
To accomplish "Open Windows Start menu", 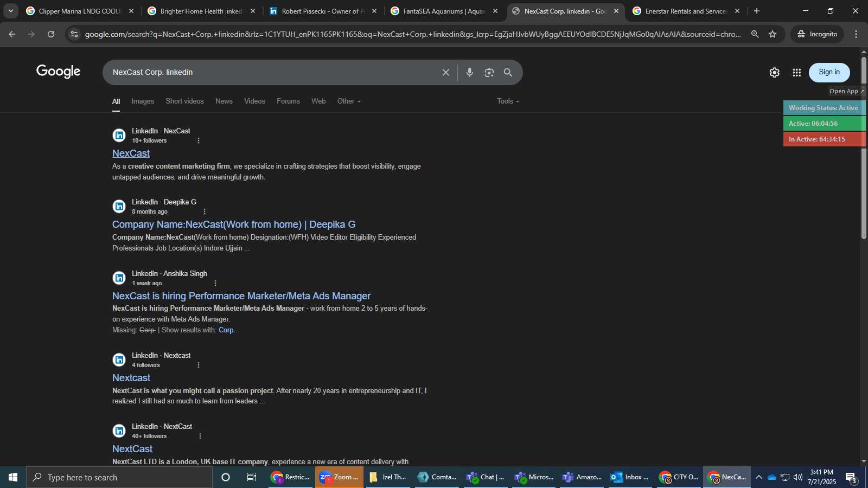I will [13, 477].
